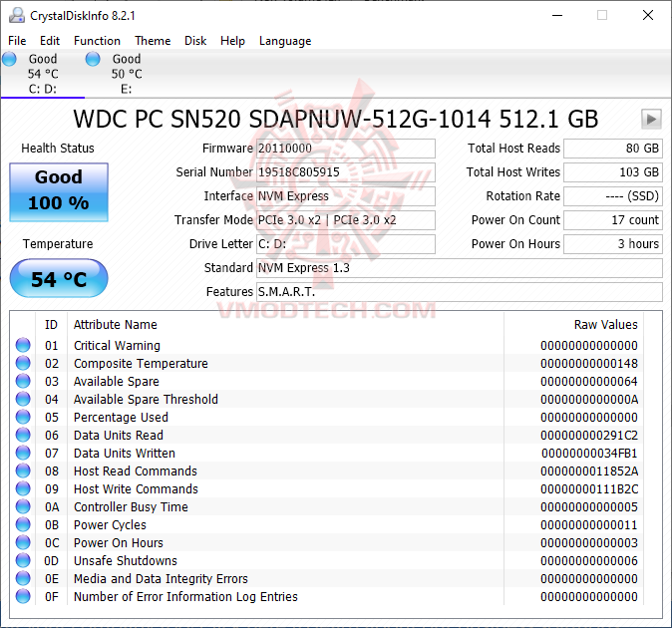This screenshot has width=672, height=628.
Task: Click the Power On Hours value 3 hours
Action: [613, 244]
